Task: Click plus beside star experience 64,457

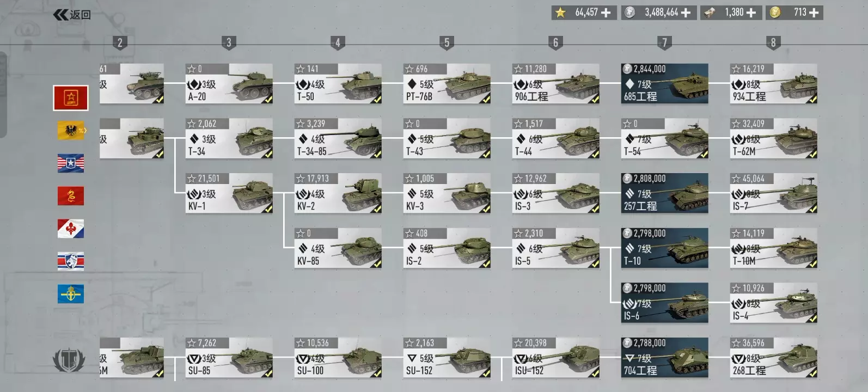Action: coord(606,13)
